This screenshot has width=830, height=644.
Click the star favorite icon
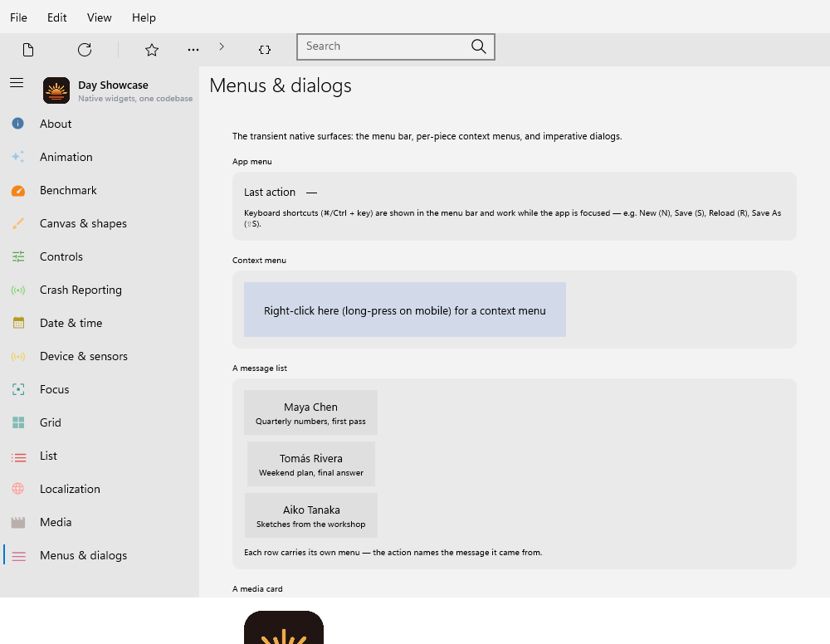click(152, 50)
